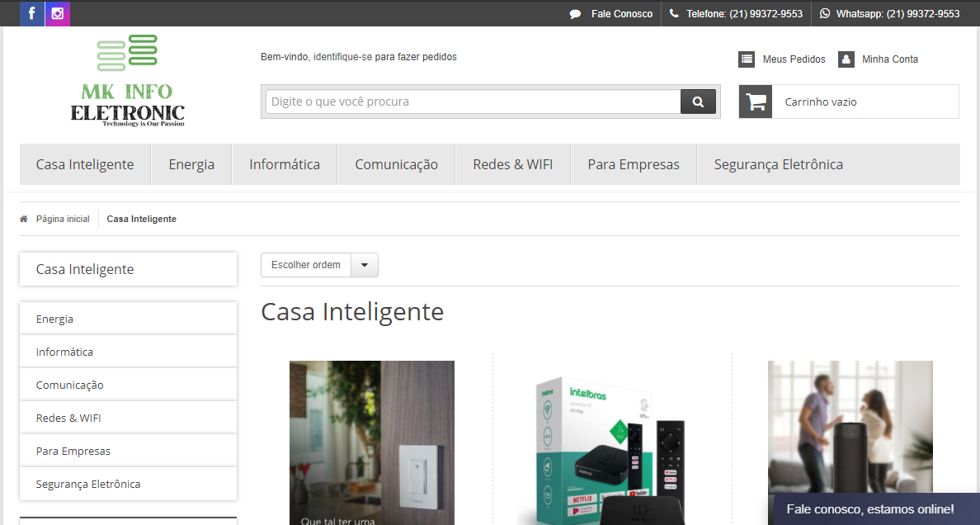The image size is (980, 525).
Task: Open Redes & WIFI in sidebar
Action: 68,418
